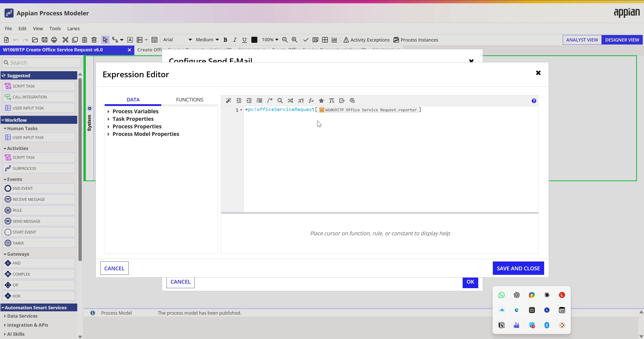The width and height of the screenshot is (644, 339).
Task: Open the Edit menu
Action: (x=22, y=28)
